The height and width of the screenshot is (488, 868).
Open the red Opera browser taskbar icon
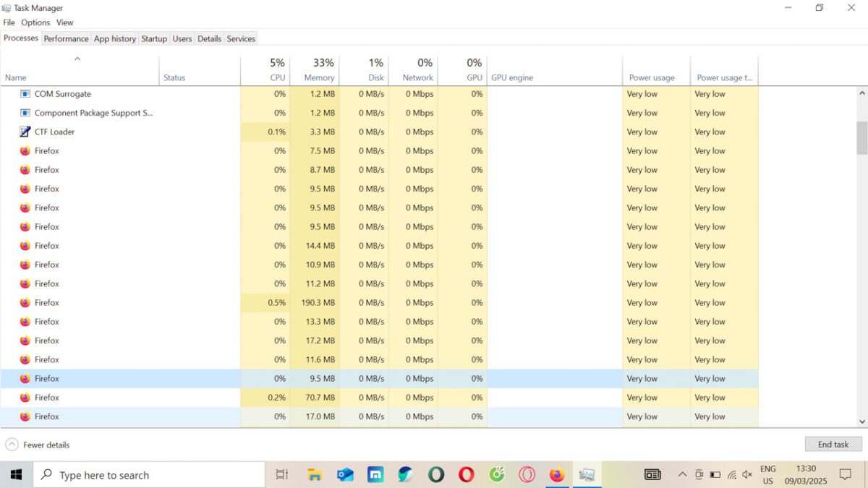click(x=467, y=475)
